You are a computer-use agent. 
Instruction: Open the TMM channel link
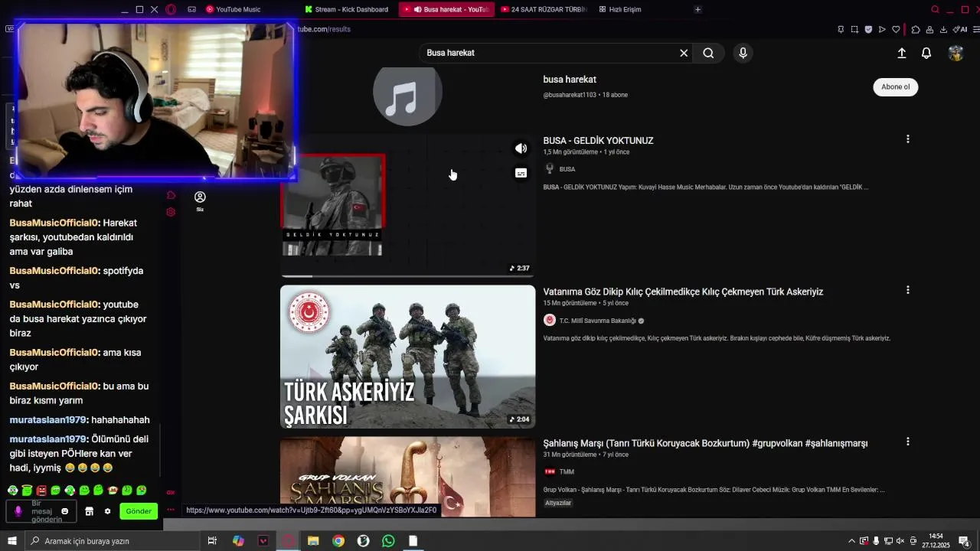tap(567, 472)
